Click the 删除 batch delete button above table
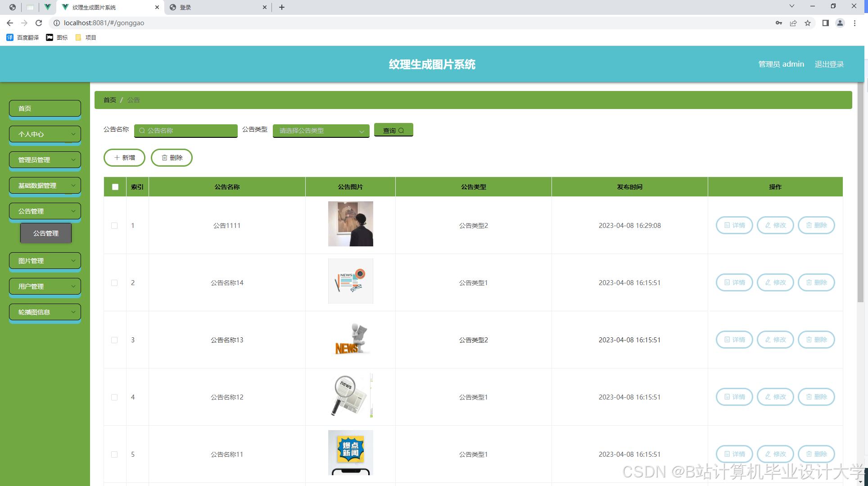 pyautogui.click(x=172, y=158)
